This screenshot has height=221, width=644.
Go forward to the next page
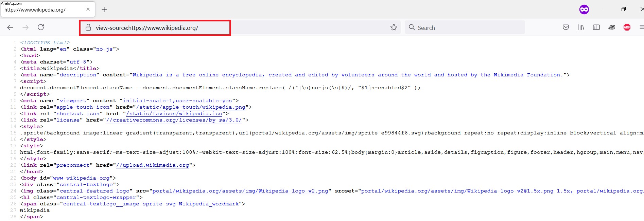(25, 27)
